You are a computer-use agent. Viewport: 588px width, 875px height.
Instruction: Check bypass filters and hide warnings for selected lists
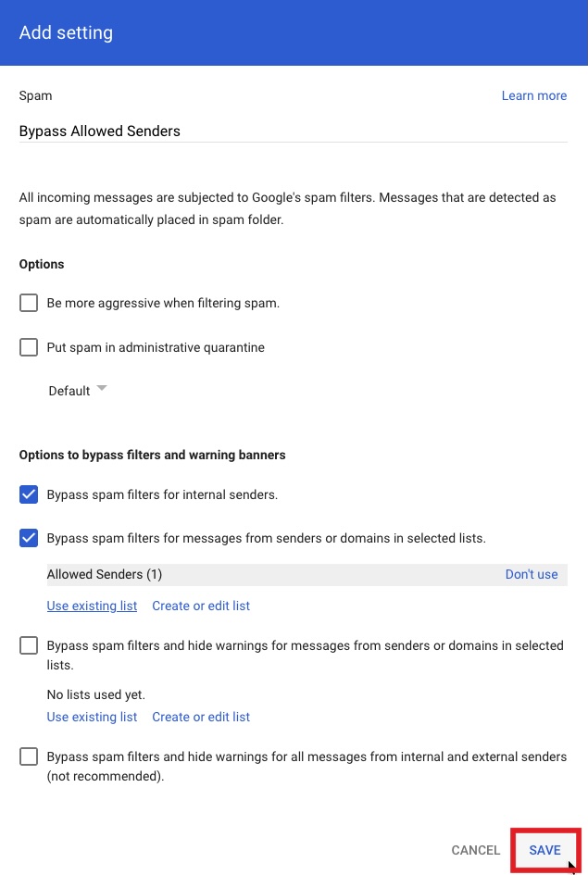point(29,645)
